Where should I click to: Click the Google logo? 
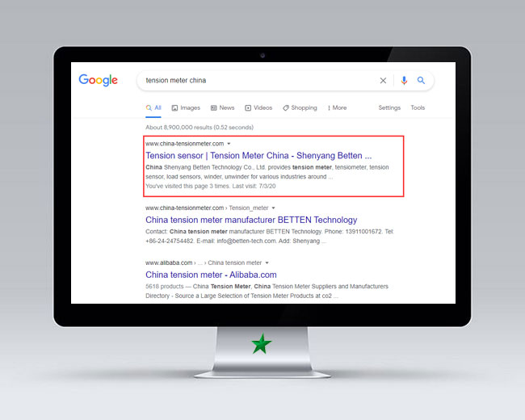click(98, 80)
